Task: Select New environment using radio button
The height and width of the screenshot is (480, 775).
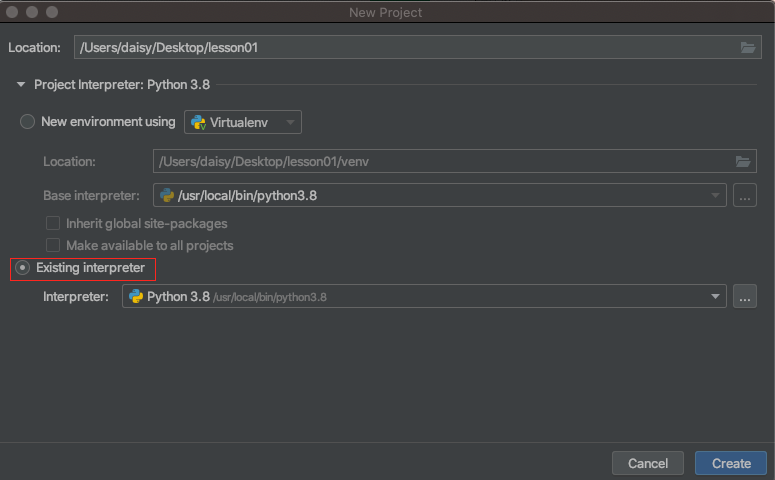Action: (x=27, y=122)
